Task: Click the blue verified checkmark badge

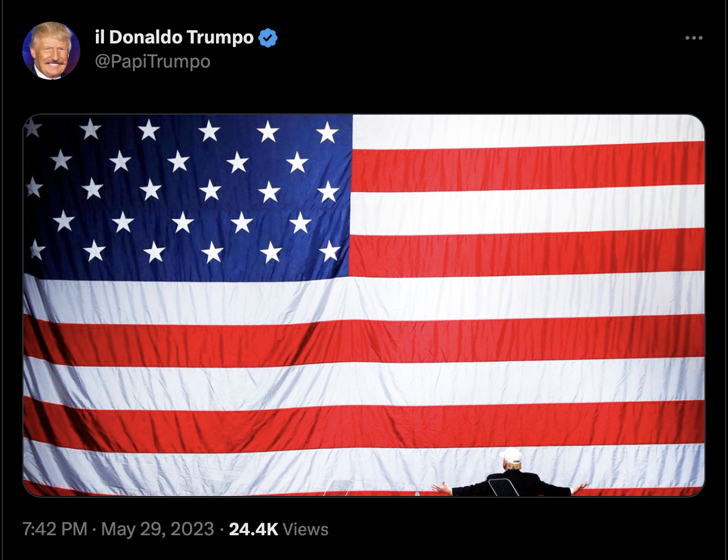Action: (x=268, y=38)
